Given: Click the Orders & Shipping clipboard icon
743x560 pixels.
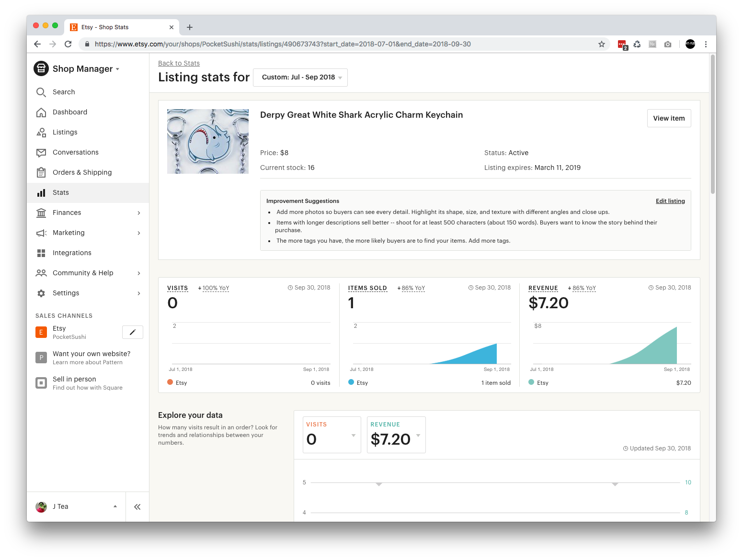Looking at the screenshot, I should tap(41, 172).
